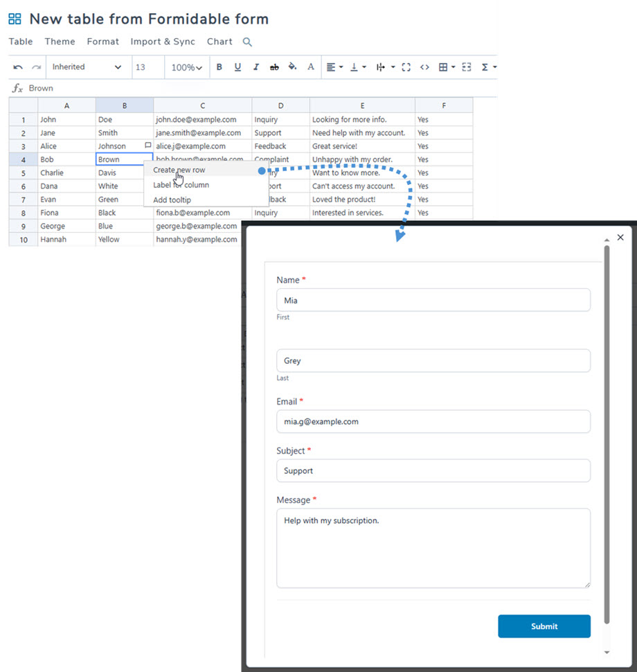Viewport: 637px width, 672px height.
Task: Apply italic formatting
Action: coord(255,67)
